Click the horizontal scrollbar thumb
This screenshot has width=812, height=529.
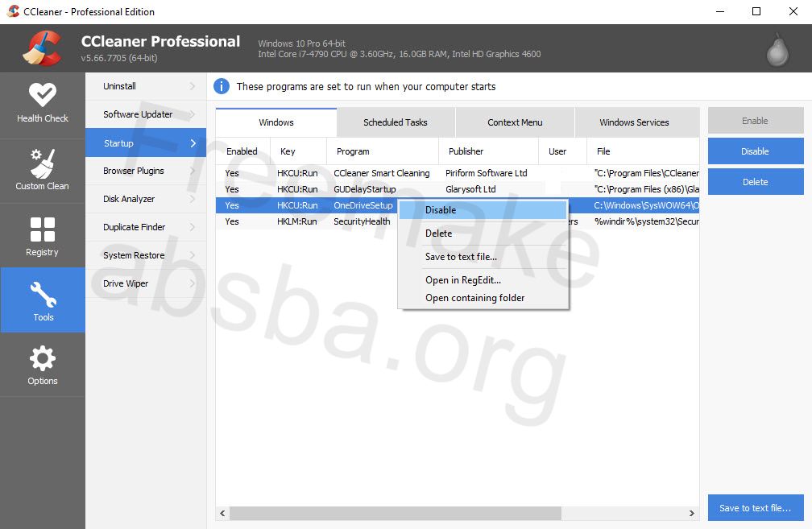[x=396, y=513]
